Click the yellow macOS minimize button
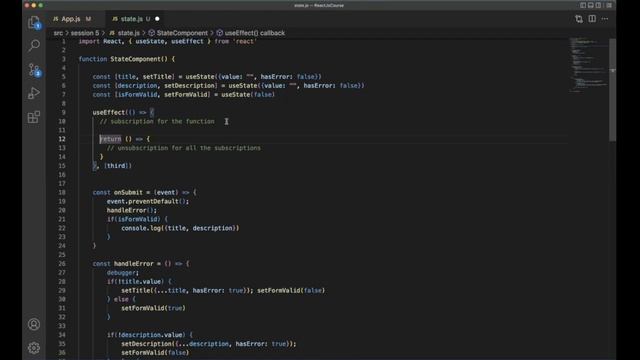Viewport: 640px width, 360px height. tap(34, 5)
